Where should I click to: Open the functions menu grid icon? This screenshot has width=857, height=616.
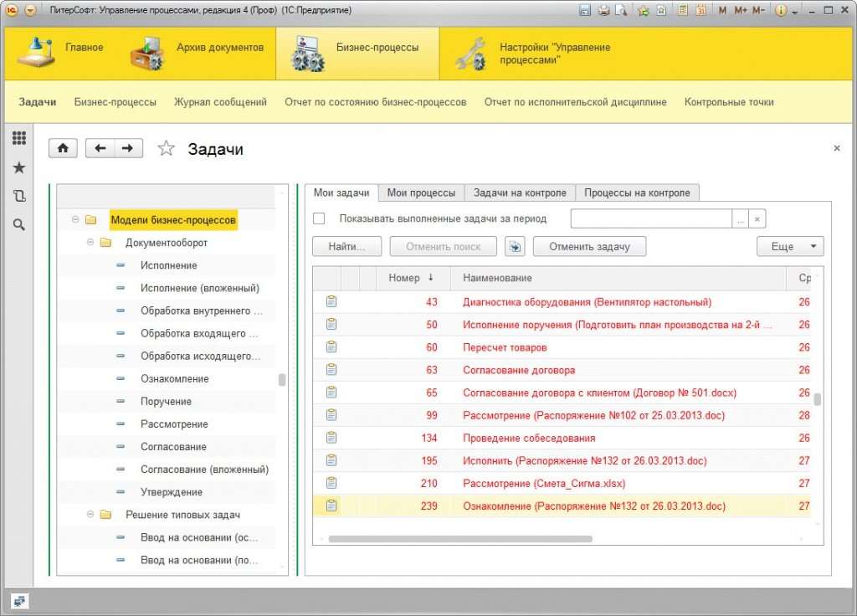19,138
